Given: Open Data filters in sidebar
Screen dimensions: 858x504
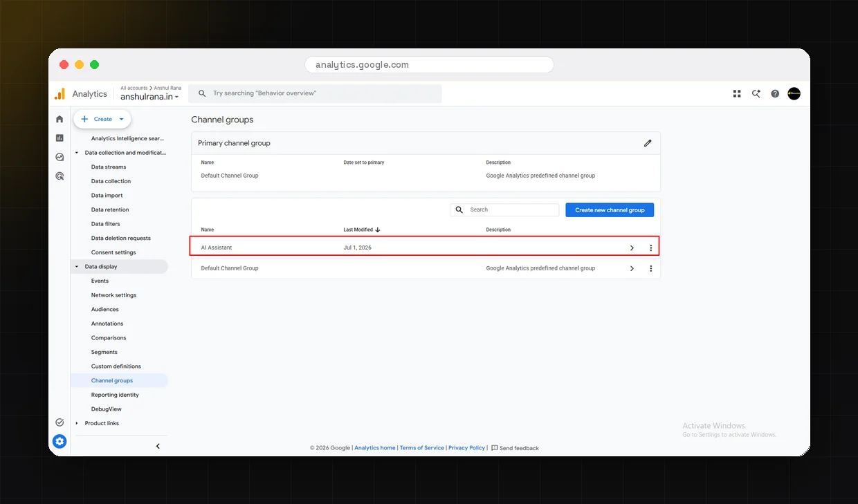Looking at the screenshot, I should pyautogui.click(x=105, y=224).
